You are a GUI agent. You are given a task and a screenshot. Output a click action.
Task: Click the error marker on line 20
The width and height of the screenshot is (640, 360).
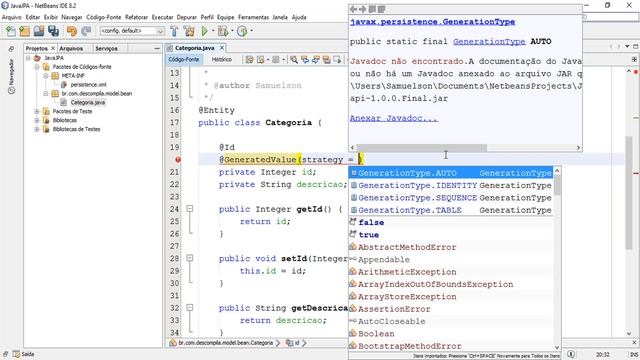pos(178,160)
